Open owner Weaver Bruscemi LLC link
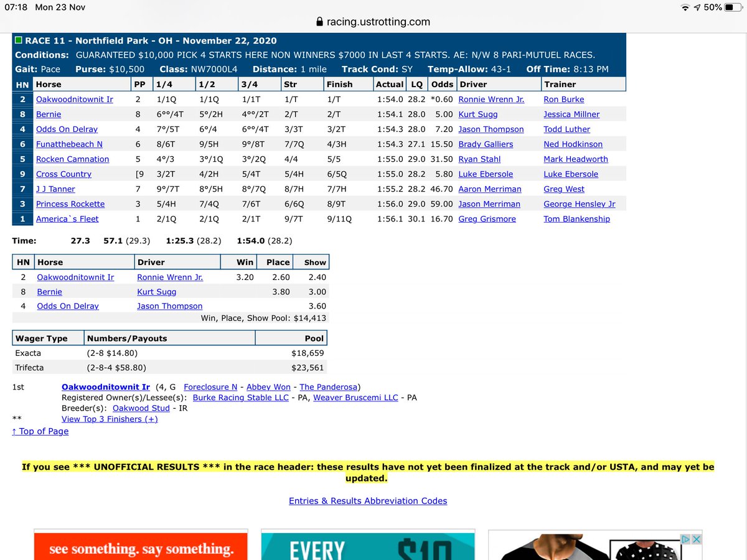The image size is (747, 560). point(355,398)
